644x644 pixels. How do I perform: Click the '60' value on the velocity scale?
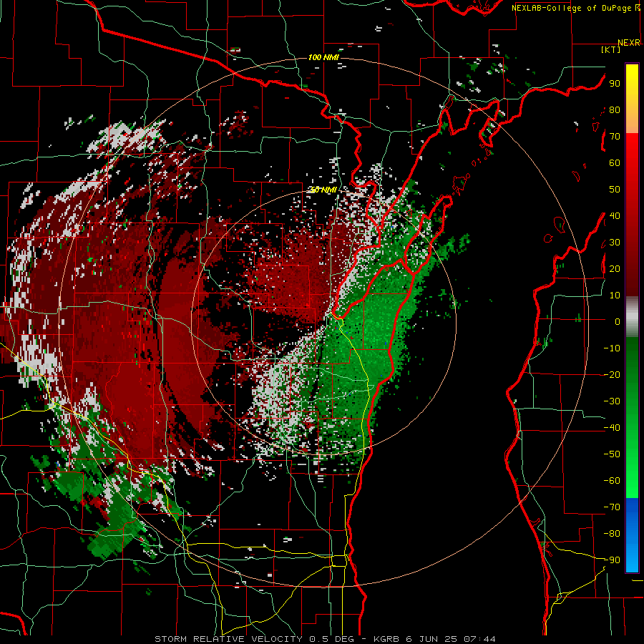click(615, 162)
